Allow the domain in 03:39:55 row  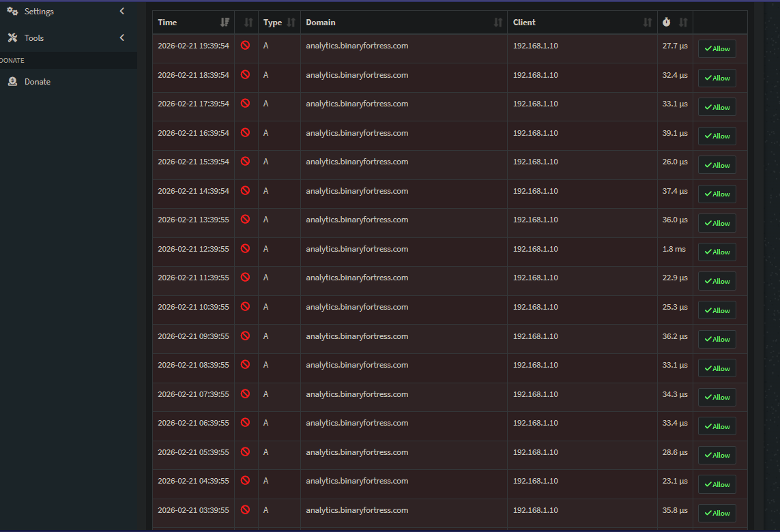click(x=717, y=513)
